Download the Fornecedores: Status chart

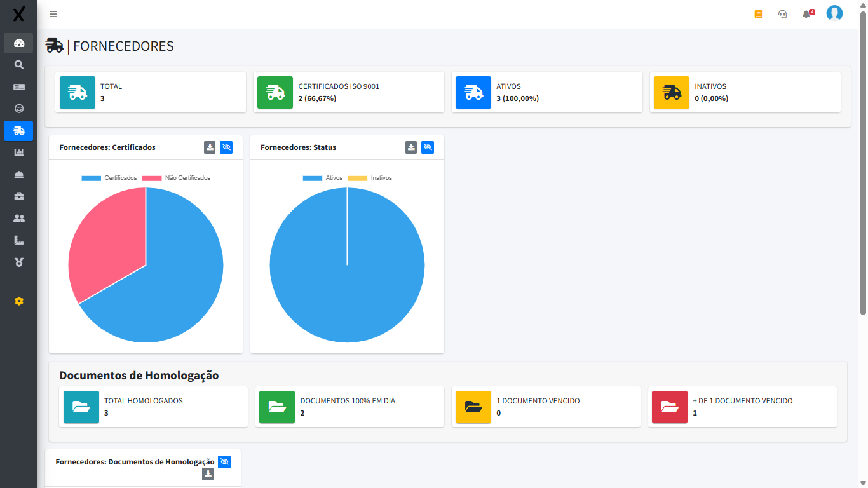(x=410, y=147)
